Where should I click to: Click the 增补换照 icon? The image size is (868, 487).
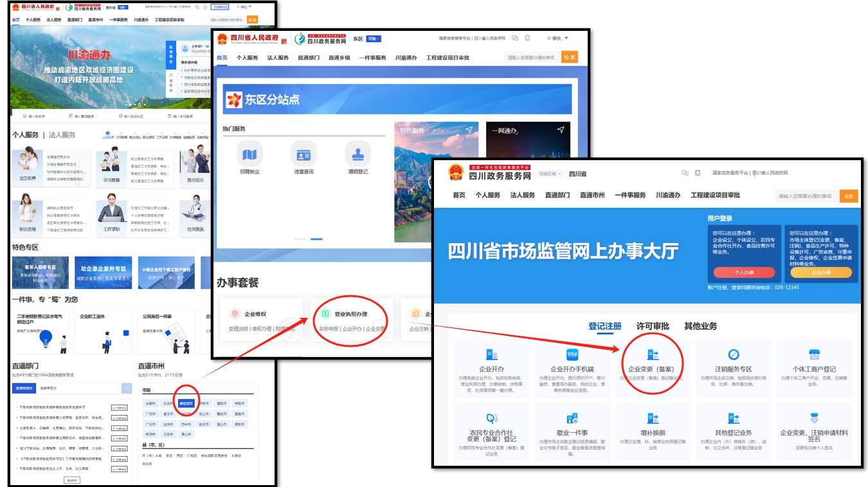point(653,418)
